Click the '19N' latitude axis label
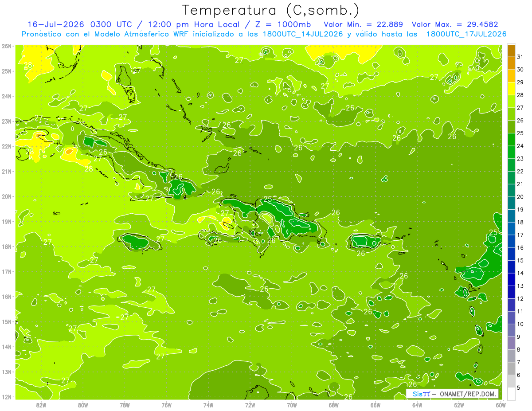The image size is (532, 411). pos(7,222)
